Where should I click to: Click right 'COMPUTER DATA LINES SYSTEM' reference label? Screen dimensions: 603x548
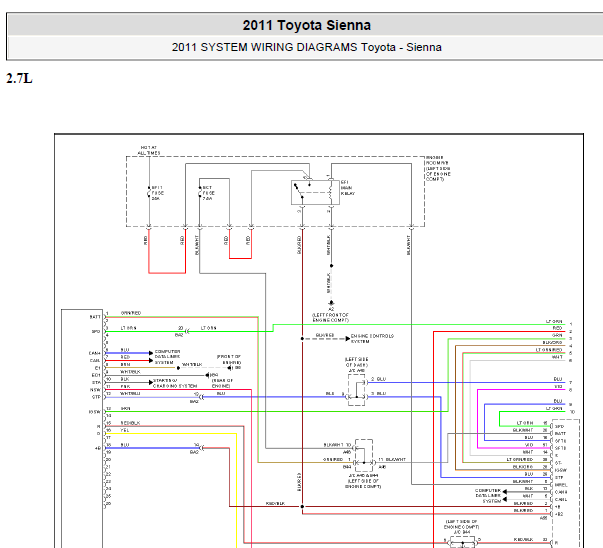(x=488, y=496)
